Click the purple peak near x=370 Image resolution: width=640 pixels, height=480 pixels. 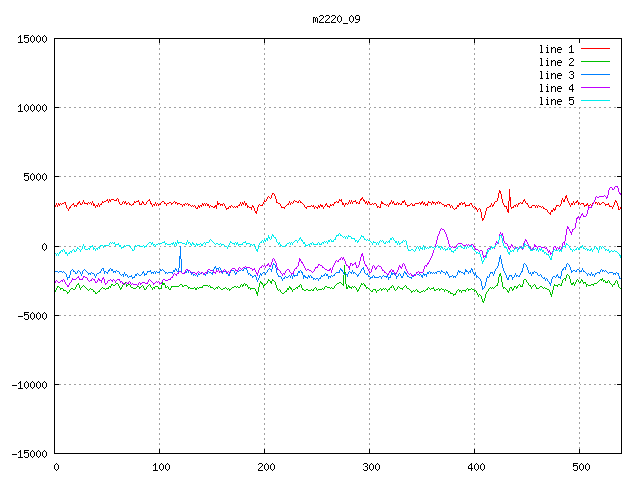tap(442, 230)
